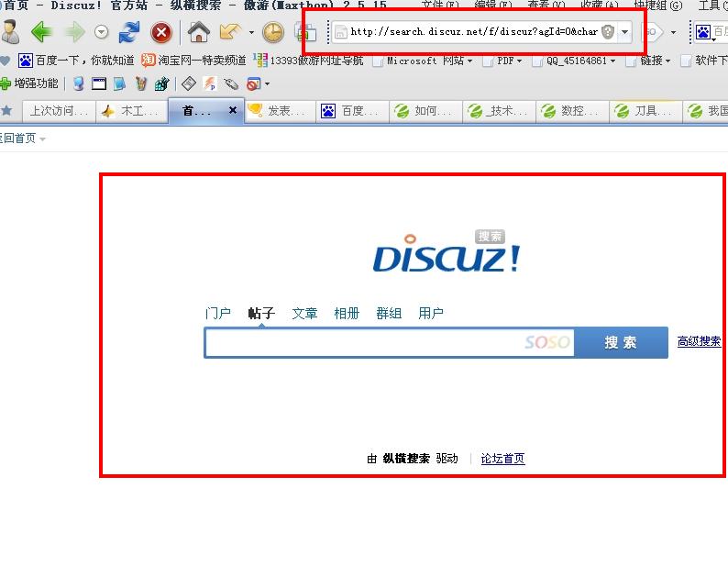Click the orange feather P plugin icon
Screen dimensions: 728x577
(210, 83)
